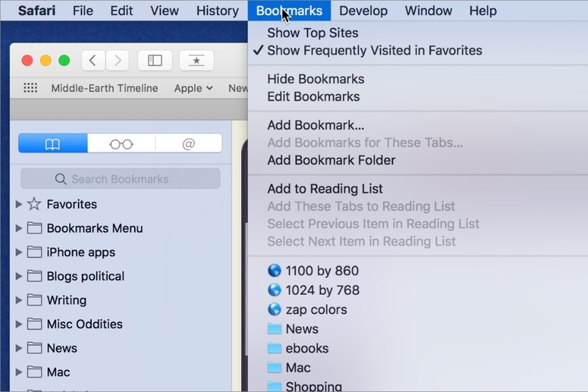Choose Add to Reading List

point(325,189)
